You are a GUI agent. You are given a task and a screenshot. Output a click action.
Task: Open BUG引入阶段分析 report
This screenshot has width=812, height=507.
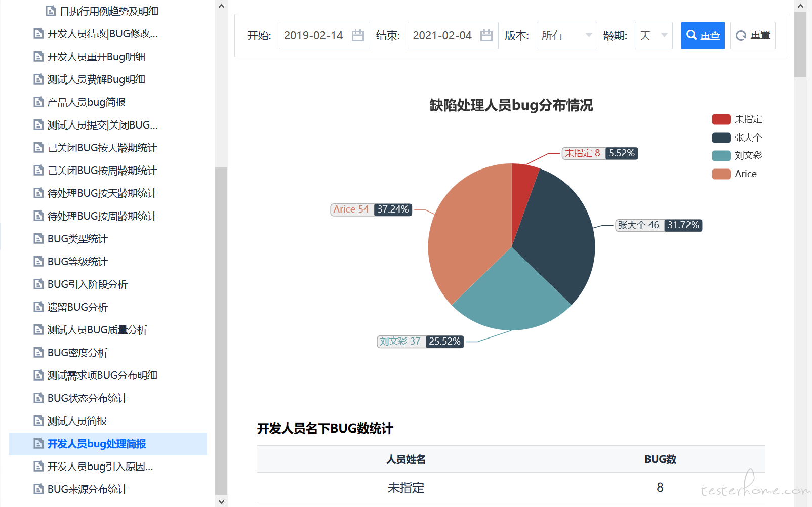click(88, 284)
